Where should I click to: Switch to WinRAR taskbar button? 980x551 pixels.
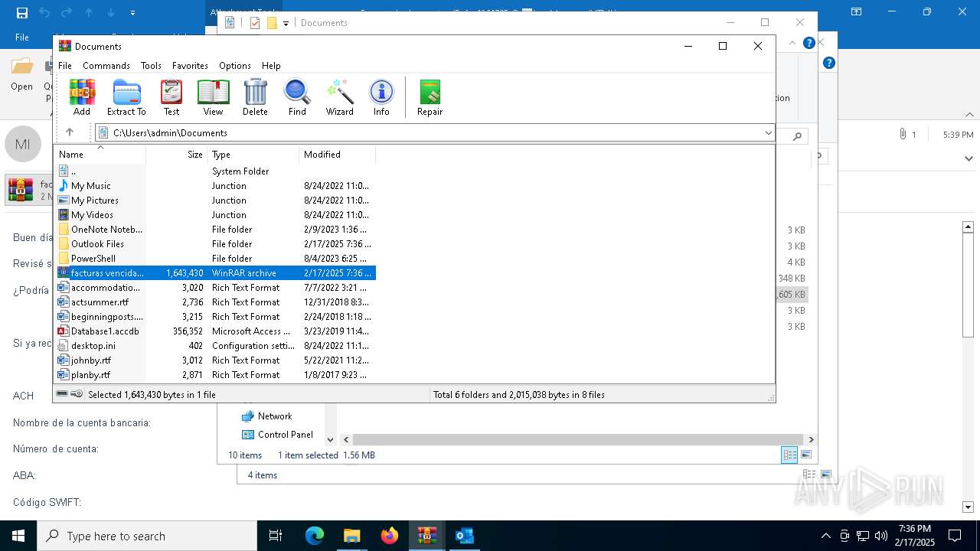coord(427,536)
